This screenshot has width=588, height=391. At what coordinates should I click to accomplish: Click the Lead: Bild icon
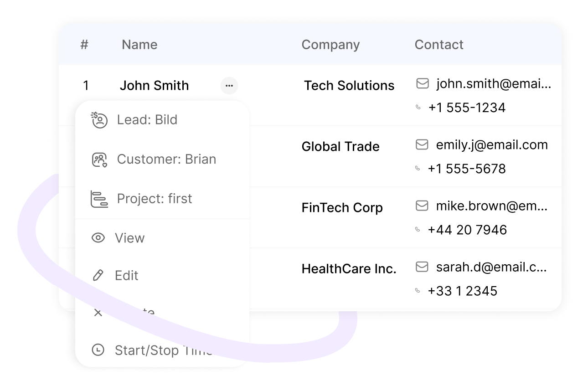click(x=99, y=120)
